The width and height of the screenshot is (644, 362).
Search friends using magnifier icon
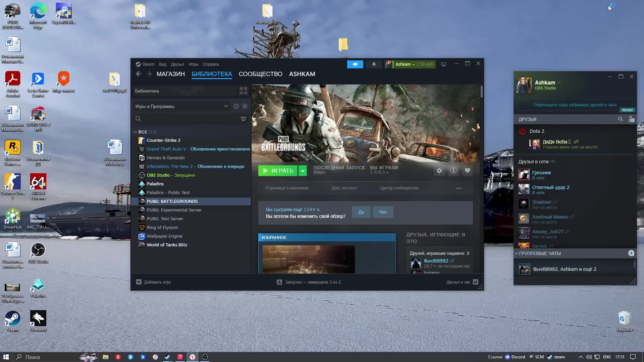620,119
